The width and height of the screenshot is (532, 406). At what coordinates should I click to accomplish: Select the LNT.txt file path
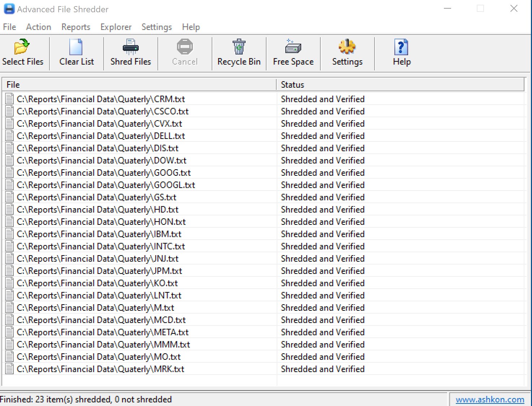99,295
